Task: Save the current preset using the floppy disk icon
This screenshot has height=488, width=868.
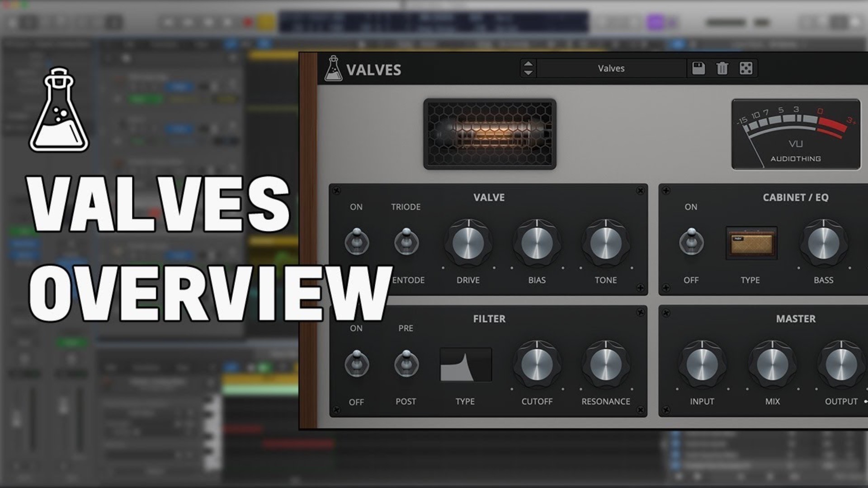Action: tap(698, 68)
